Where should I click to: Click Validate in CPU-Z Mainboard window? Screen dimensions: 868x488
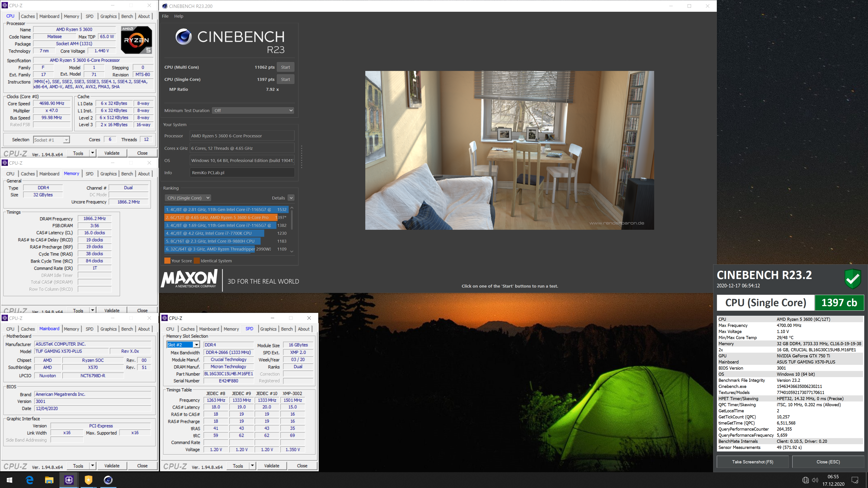pos(112,466)
